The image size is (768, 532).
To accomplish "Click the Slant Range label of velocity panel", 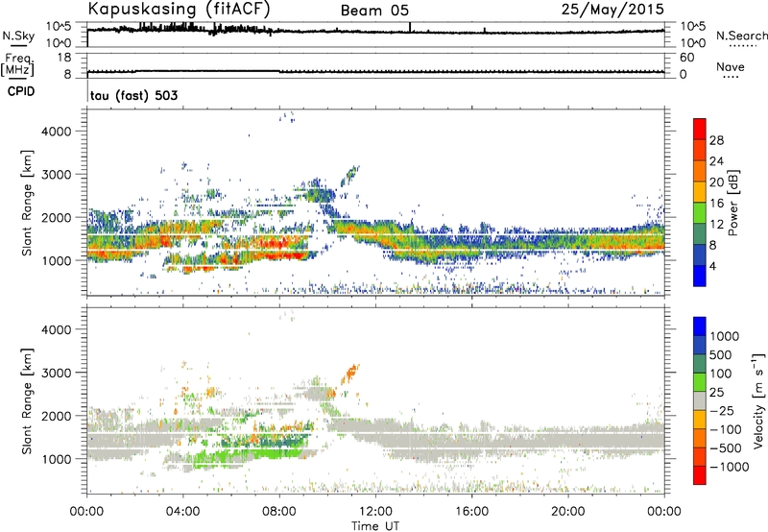I will 27,400.
